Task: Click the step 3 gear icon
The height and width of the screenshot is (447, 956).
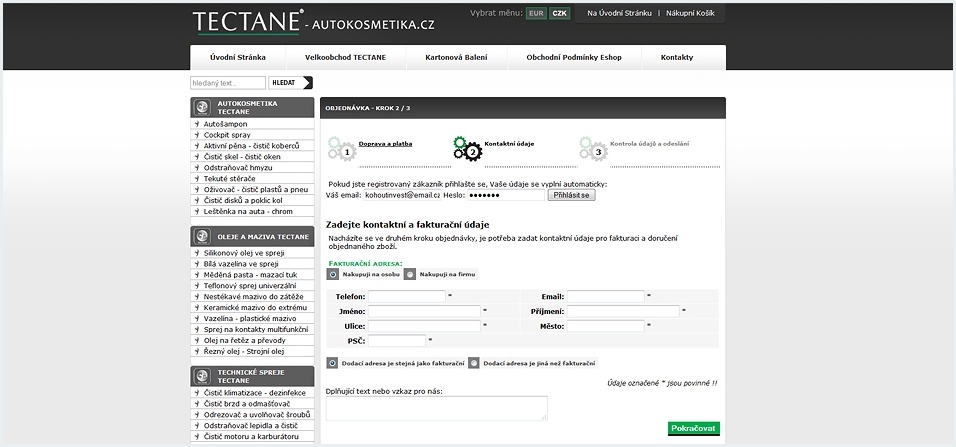Action: point(592,149)
